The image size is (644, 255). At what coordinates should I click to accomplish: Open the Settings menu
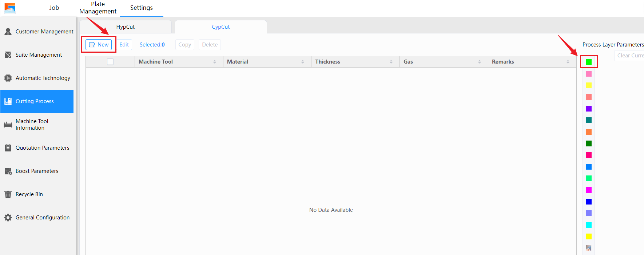click(x=142, y=8)
